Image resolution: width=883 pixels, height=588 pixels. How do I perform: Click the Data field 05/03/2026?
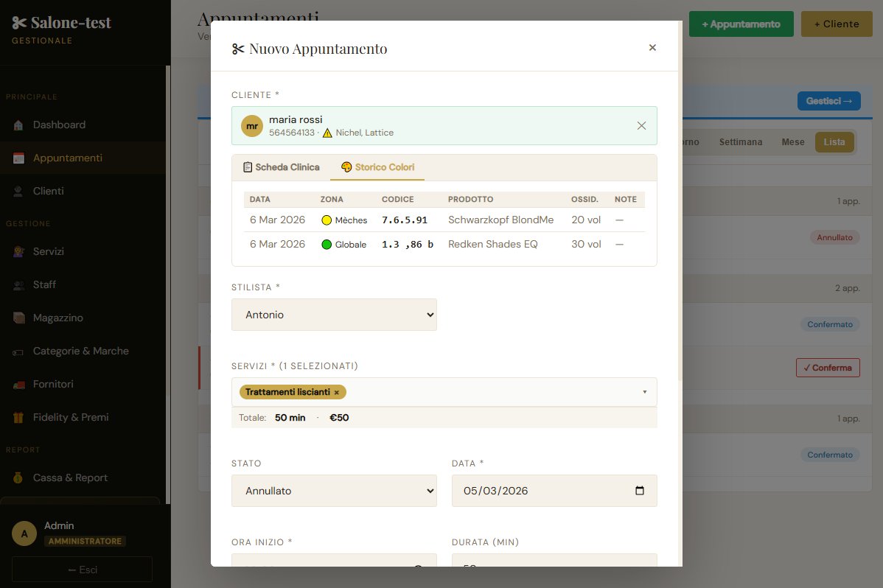coord(554,491)
